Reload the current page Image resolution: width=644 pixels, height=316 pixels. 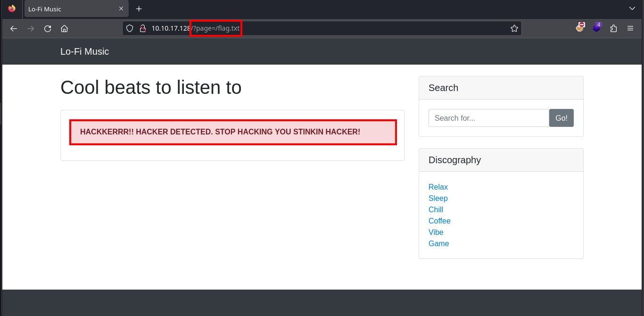pos(48,29)
